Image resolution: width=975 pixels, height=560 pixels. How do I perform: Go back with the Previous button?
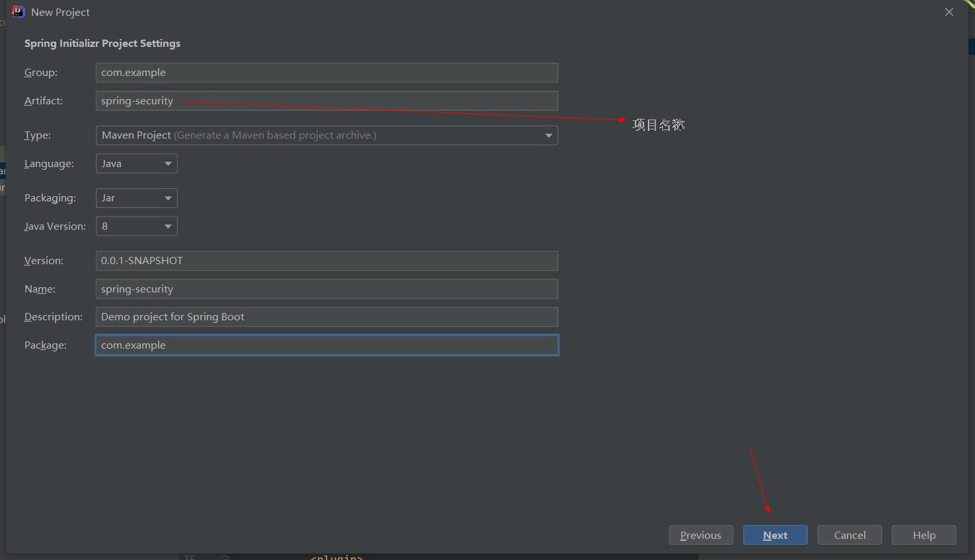pyautogui.click(x=701, y=535)
